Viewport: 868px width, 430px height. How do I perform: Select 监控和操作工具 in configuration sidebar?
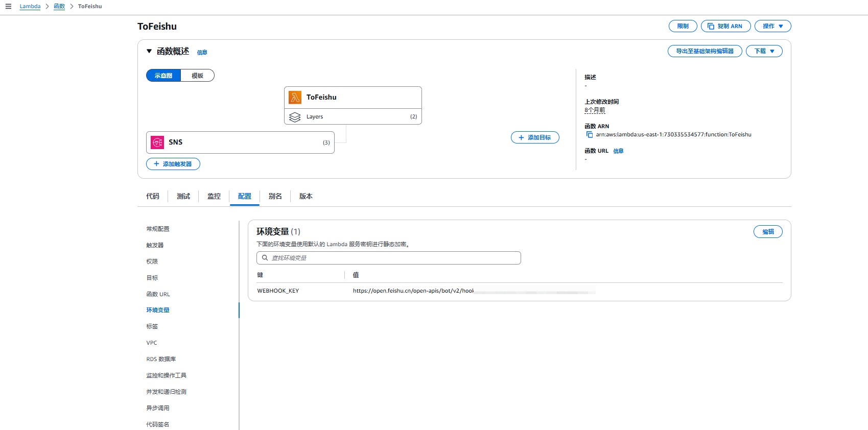coord(167,375)
